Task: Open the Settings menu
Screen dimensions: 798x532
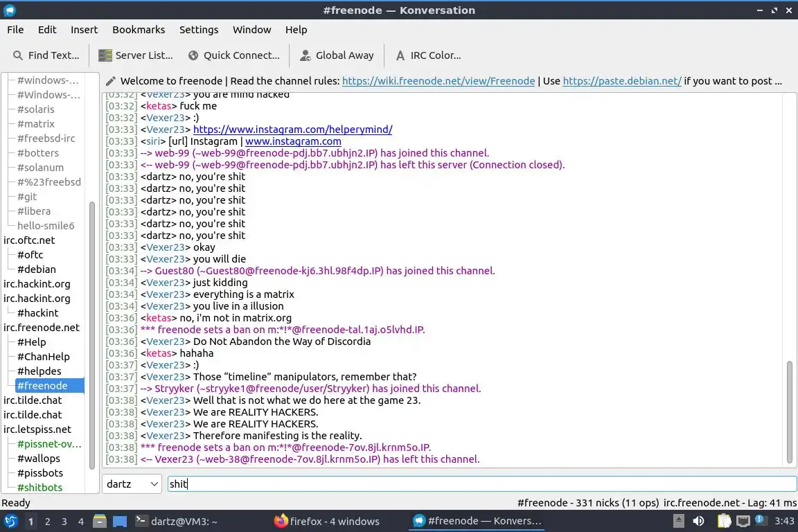Action: click(x=199, y=30)
